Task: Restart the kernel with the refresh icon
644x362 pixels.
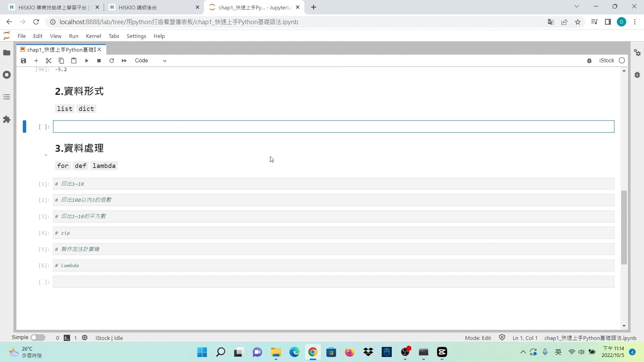Action: pyautogui.click(x=112, y=61)
